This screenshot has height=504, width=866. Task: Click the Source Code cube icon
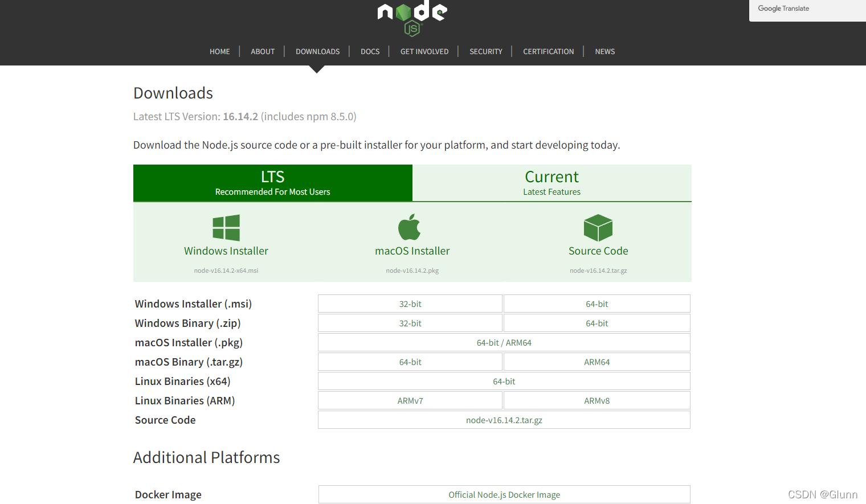(598, 228)
